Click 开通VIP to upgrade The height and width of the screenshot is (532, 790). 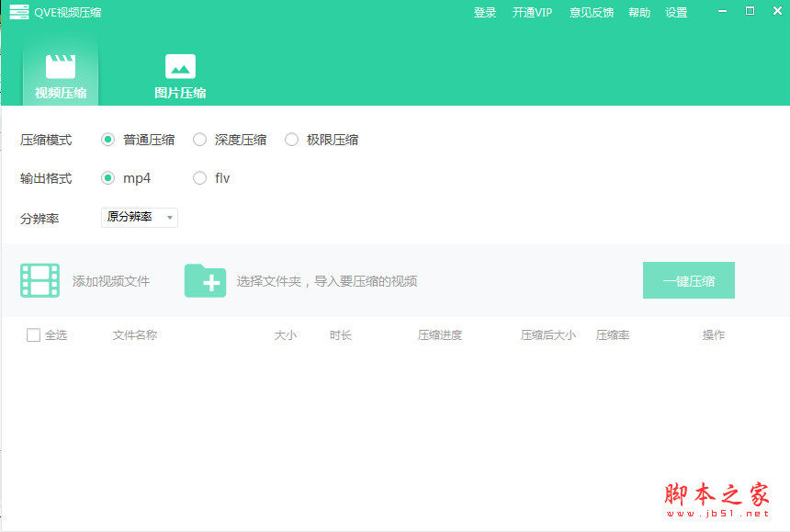point(533,12)
